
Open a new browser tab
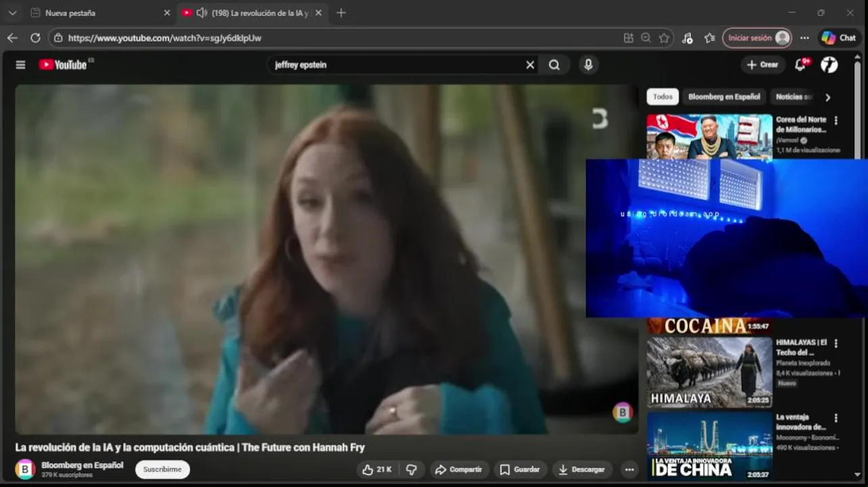point(341,13)
